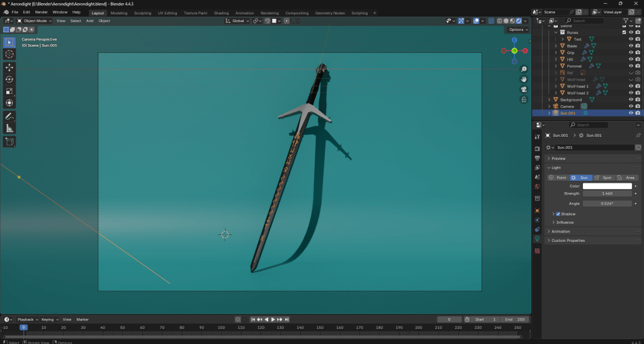Open the Render menu
The height and width of the screenshot is (344, 644).
[41, 12]
